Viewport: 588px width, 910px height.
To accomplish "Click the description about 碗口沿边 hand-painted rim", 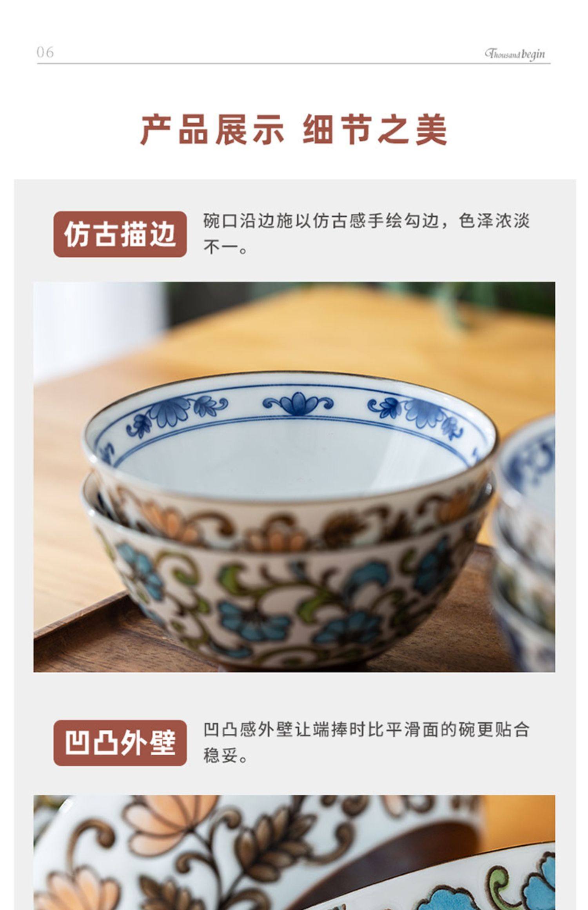I will pyautogui.click(x=366, y=234).
